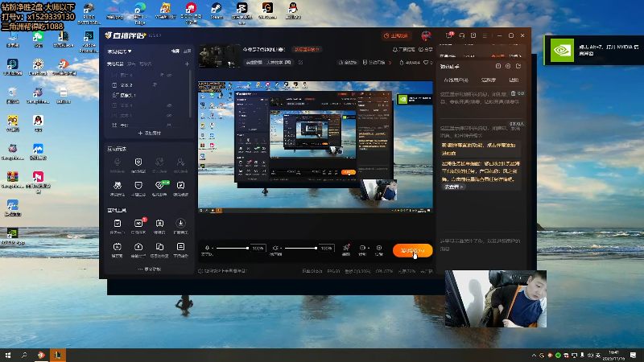Click the messages icon with red badge in title bar
Viewport: 644px width, 362px height.
tap(449, 35)
